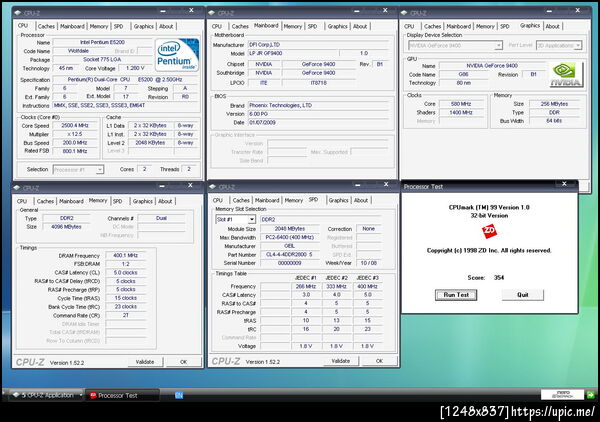Click the Core Voltage 1.280 V value
Screen dimensions: 600x422
[135, 68]
